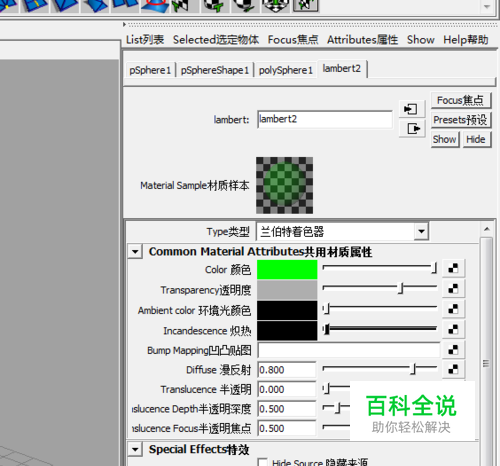Click the Hide button
500x466 pixels.
coord(476,139)
